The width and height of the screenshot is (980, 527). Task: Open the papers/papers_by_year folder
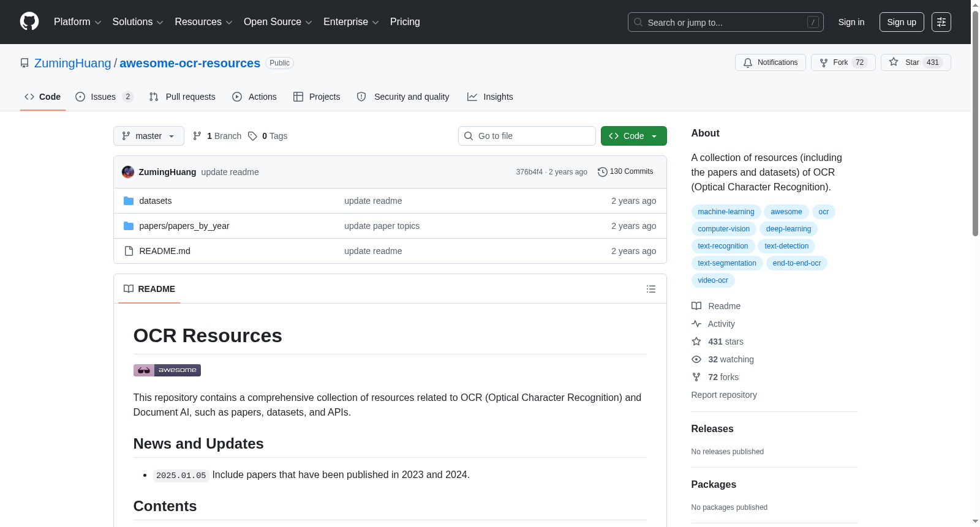[184, 226]
